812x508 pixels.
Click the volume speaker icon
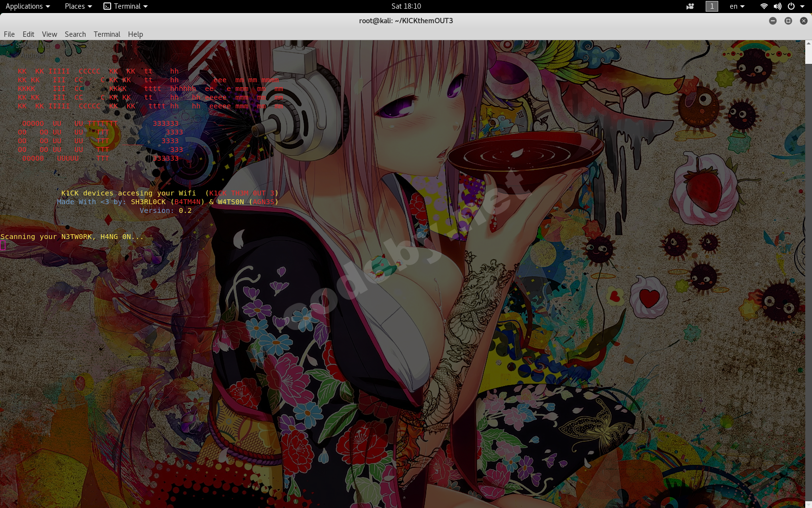777,6
